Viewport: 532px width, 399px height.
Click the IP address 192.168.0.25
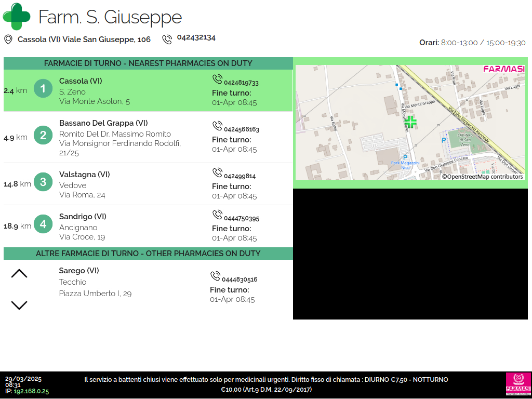click(31, 391)
